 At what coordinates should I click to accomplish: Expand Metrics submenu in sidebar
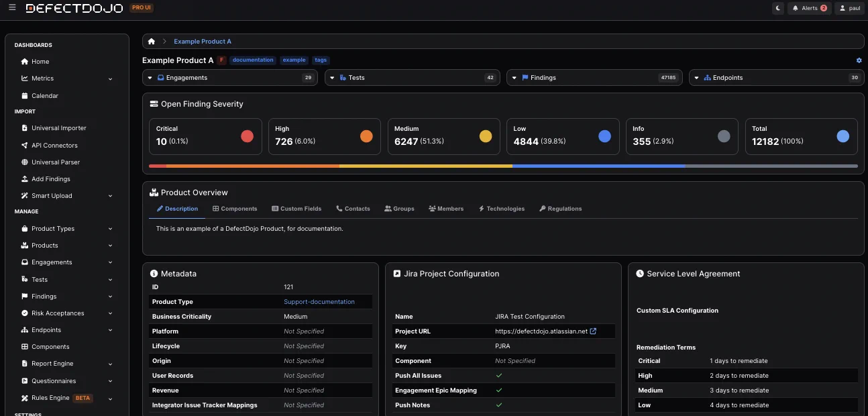coord(110,79)
